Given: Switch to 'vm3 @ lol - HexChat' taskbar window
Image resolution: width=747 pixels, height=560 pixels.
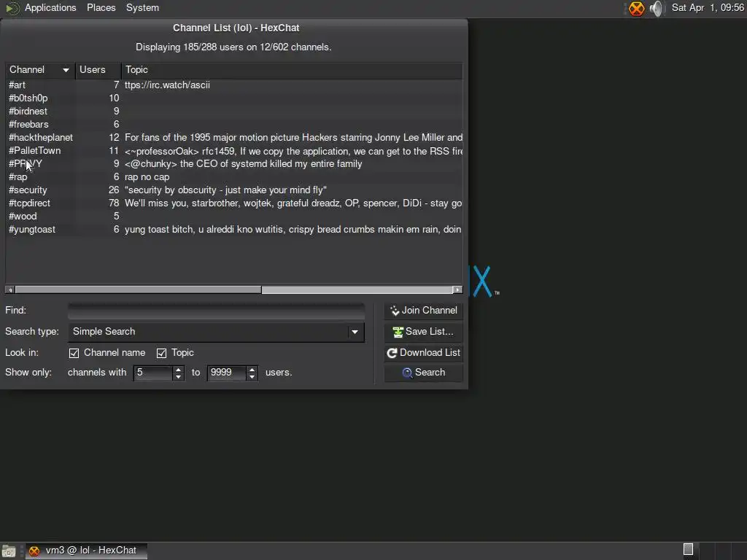Looking at the screenshot, I should tap(86, 551).
